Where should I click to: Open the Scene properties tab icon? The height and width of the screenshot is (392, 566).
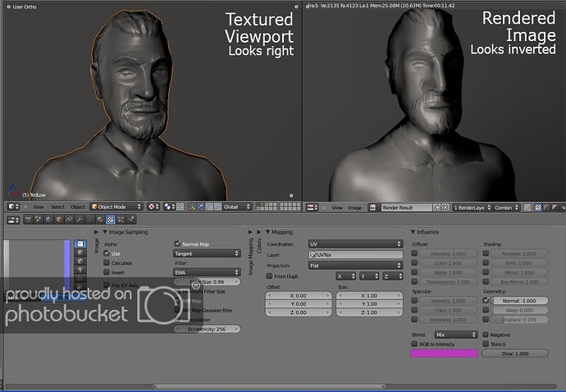(x=38, y=220)
